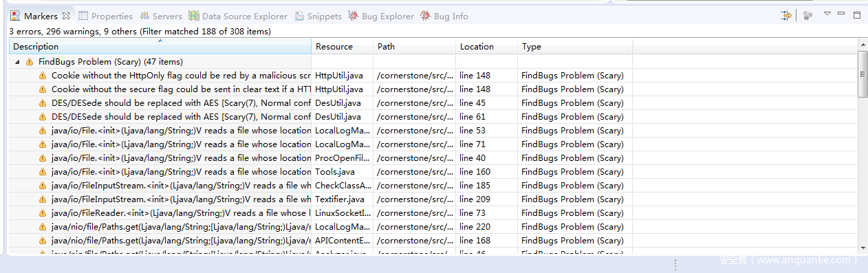Sort by the Resource column header
The width and height of the screenshot is (868, 273).
(x=343, y=47)
